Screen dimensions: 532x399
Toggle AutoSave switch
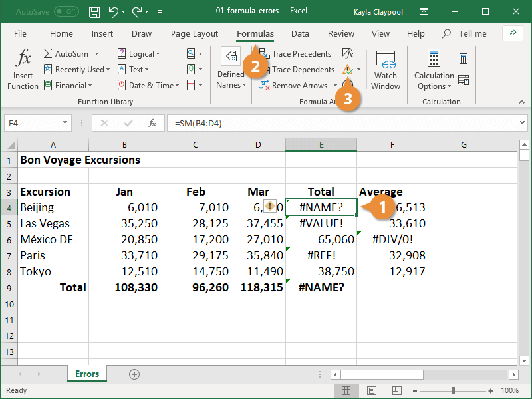[x=66, y=12]
